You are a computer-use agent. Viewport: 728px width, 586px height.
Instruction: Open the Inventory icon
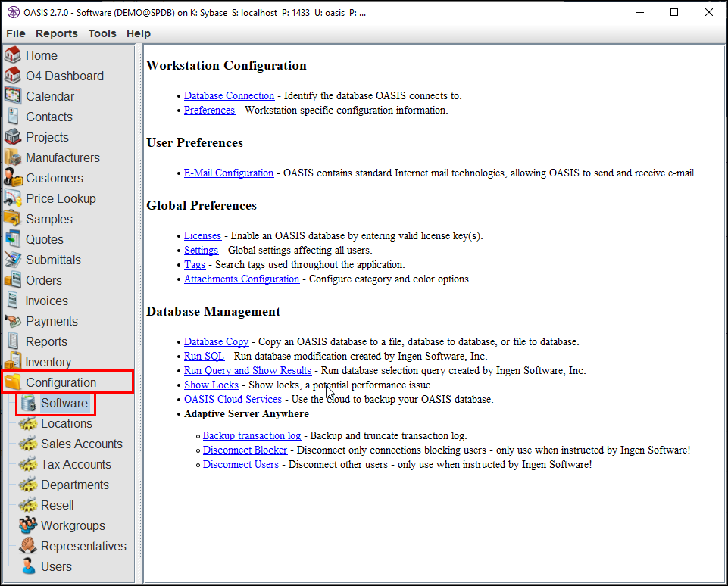13,361
